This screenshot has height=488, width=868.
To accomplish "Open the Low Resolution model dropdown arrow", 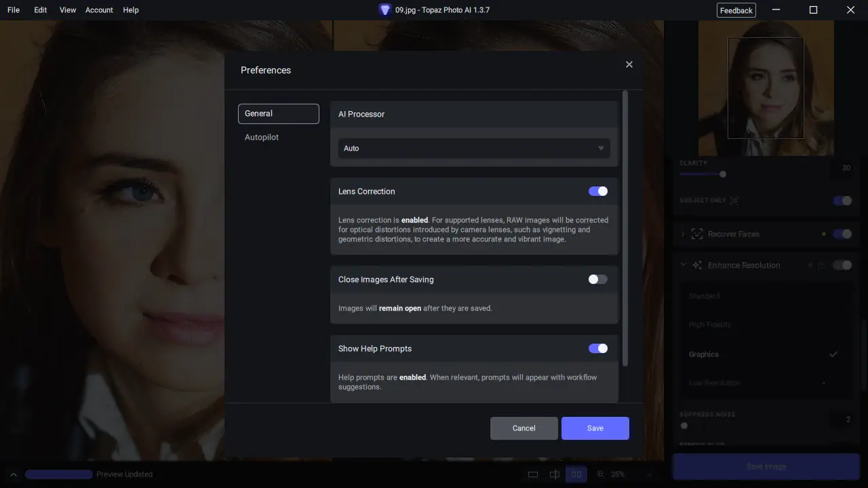I will (x=824, y=383).
